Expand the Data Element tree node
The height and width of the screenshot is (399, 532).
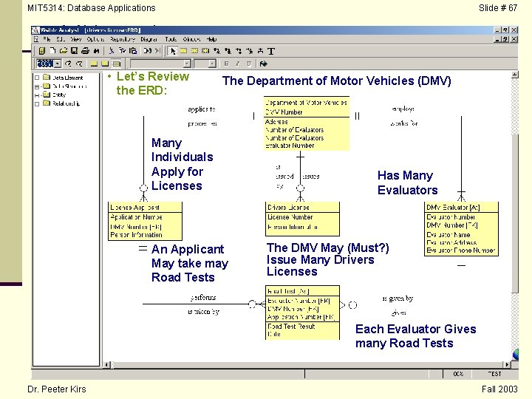coord(37,78)
